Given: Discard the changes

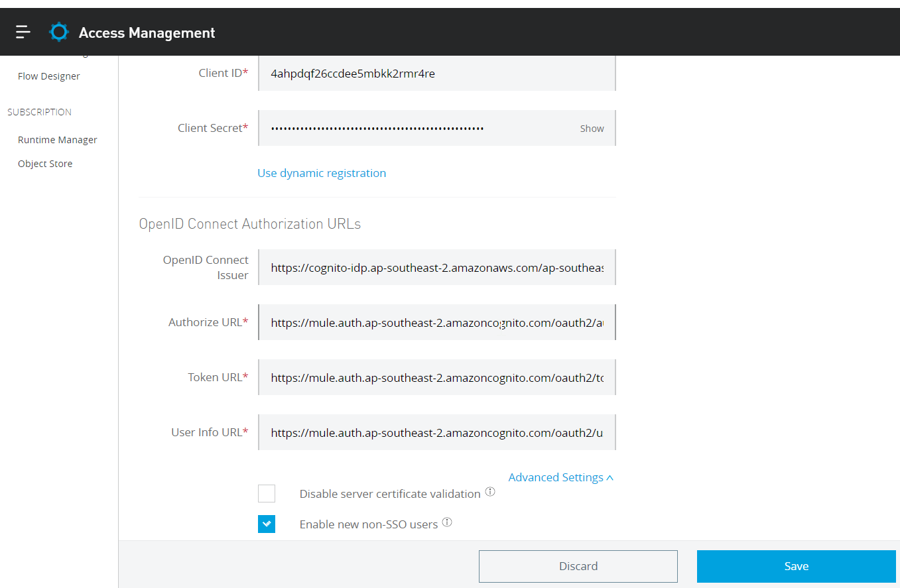Looking at the screenshot, I should point(578,566).
